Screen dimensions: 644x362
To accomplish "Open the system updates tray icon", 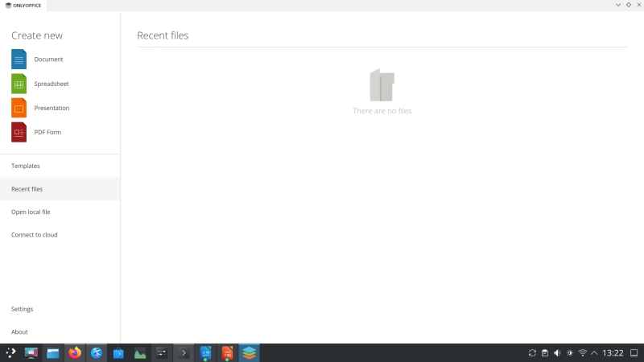I will (532, 353).
